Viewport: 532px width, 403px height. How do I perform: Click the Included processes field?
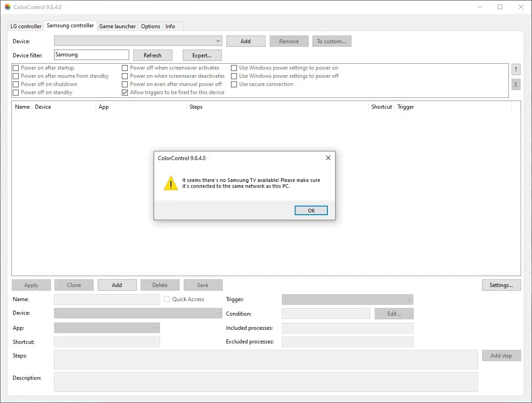347,328
